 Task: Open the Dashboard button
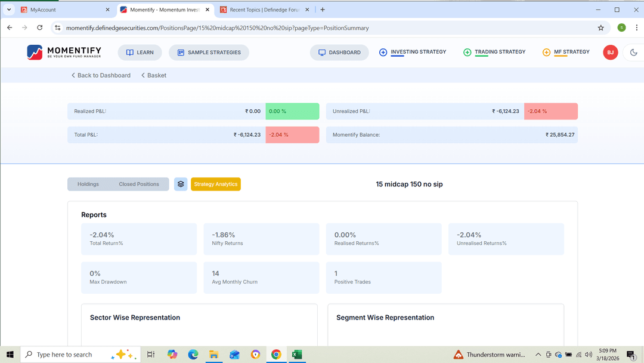click(339, 53)
